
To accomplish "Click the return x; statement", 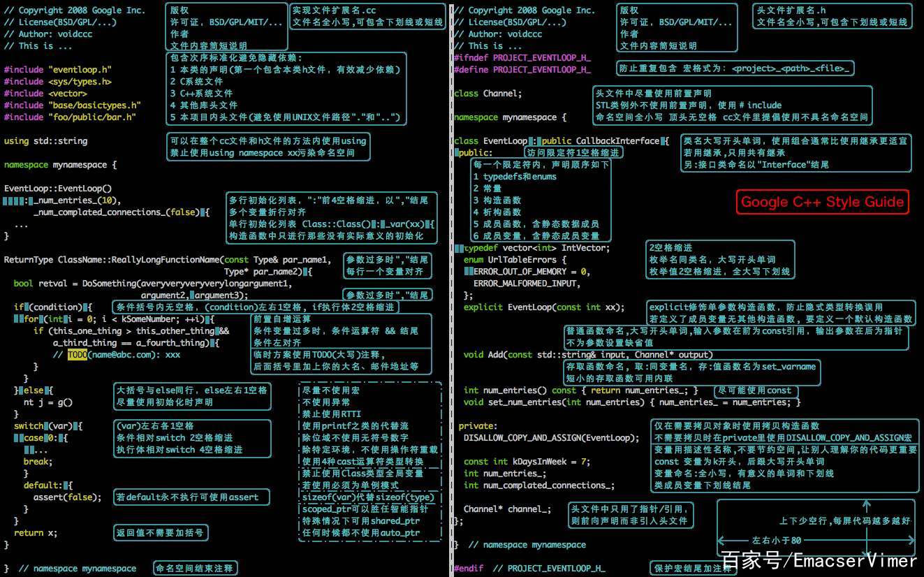I will 36,533.
